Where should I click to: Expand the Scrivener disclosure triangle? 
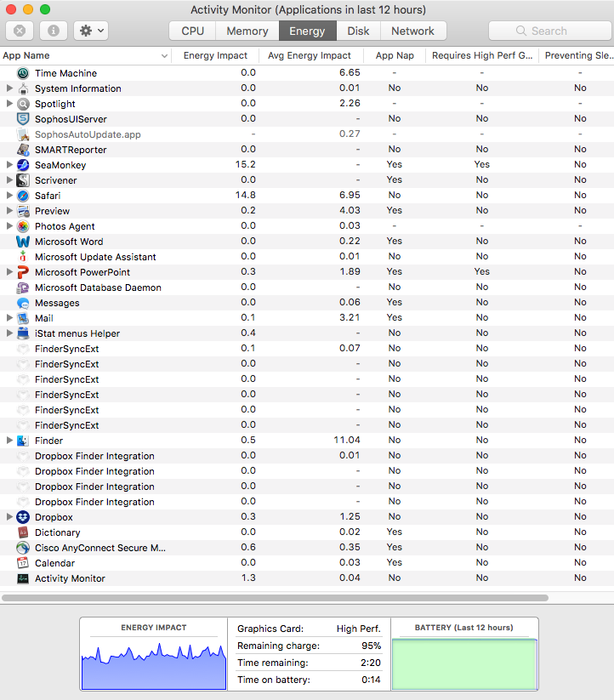(x=9, y=180)
